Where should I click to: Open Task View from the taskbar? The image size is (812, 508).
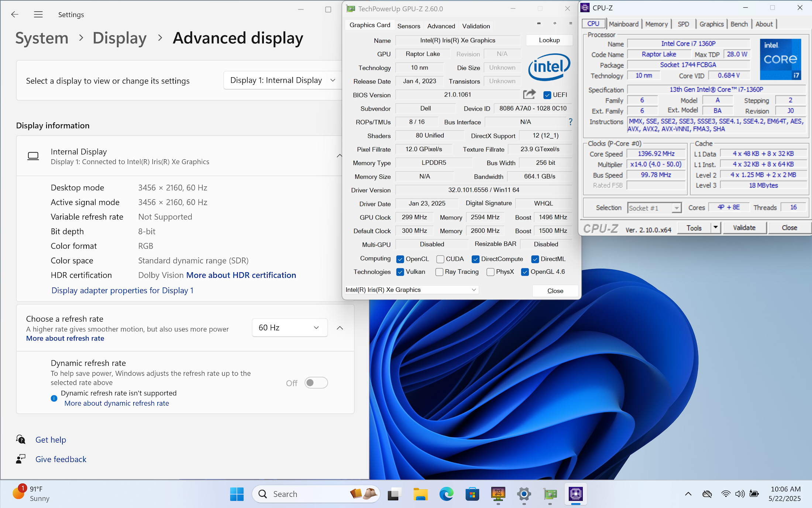tap(394, 494)
